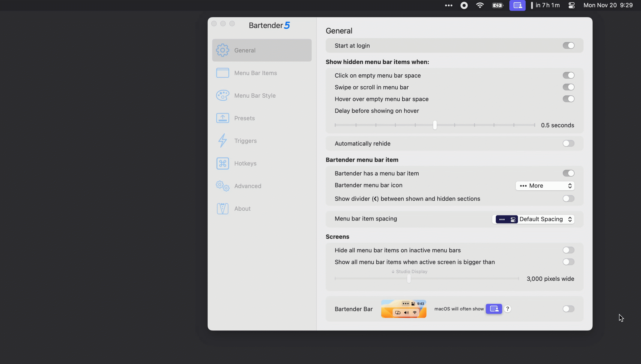Select the Triggers lightning bolt icon

tap(222, 140)
